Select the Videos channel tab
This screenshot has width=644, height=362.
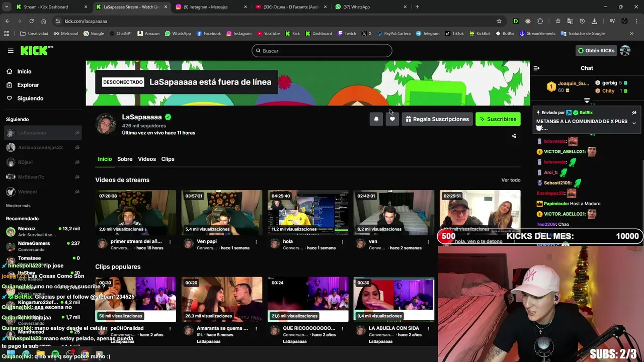(x=147, y=159)
